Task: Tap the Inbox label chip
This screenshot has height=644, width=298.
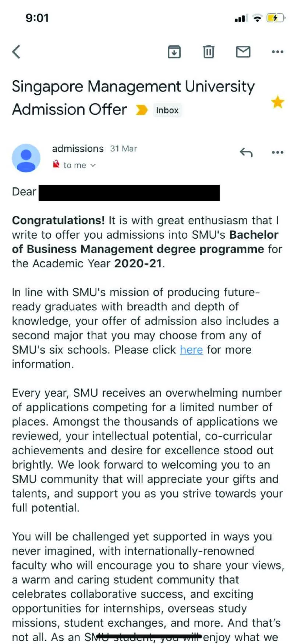Action: [167, 110]
